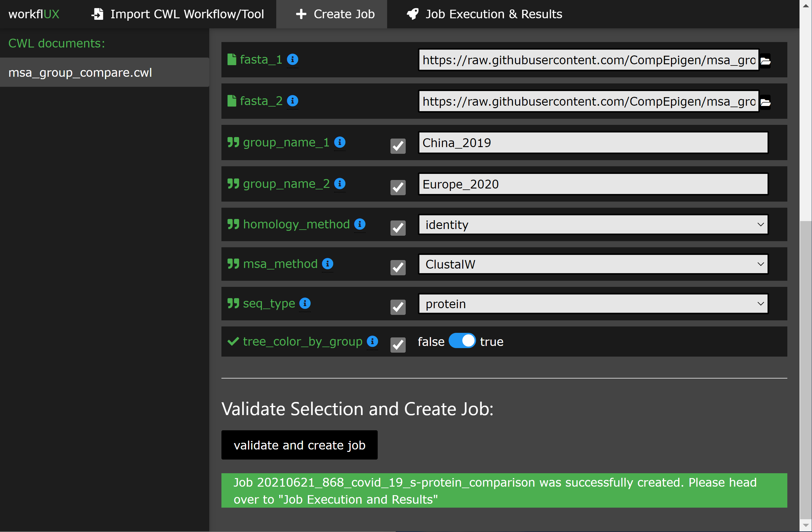This screenshot has height=532, width=812.
Task: Open the seq_type protein dropdown
Action: click(x=593, y=304)
